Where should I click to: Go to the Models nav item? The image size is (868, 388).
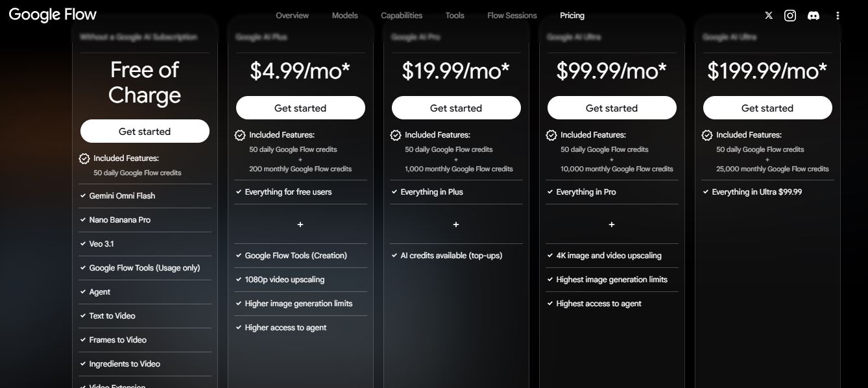[344, 16]
